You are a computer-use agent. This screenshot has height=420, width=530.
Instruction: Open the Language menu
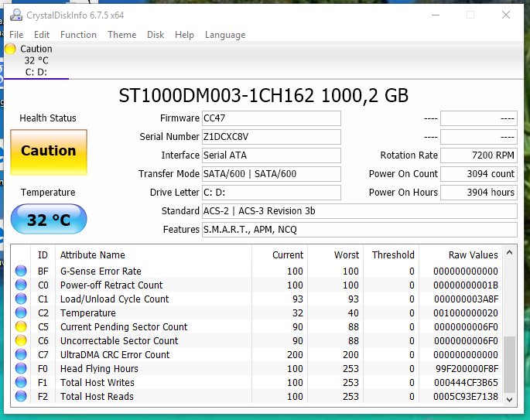tap(225, 35)
